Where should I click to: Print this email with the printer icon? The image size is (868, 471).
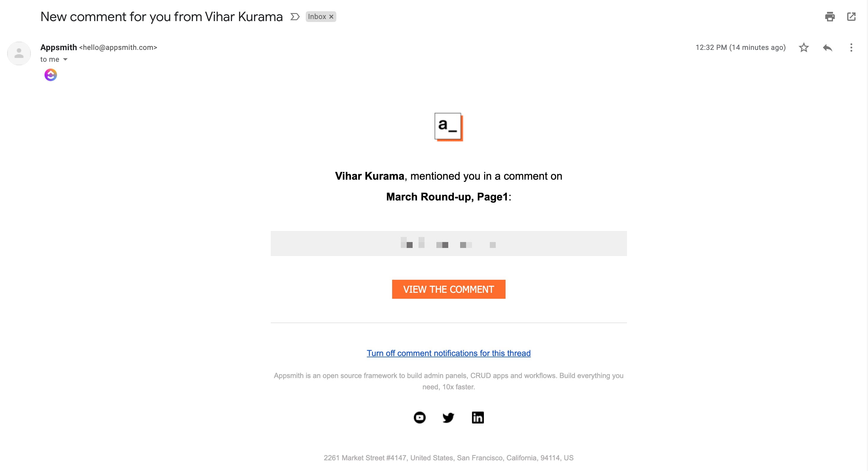pyautogui.click(x=830, y=17)
